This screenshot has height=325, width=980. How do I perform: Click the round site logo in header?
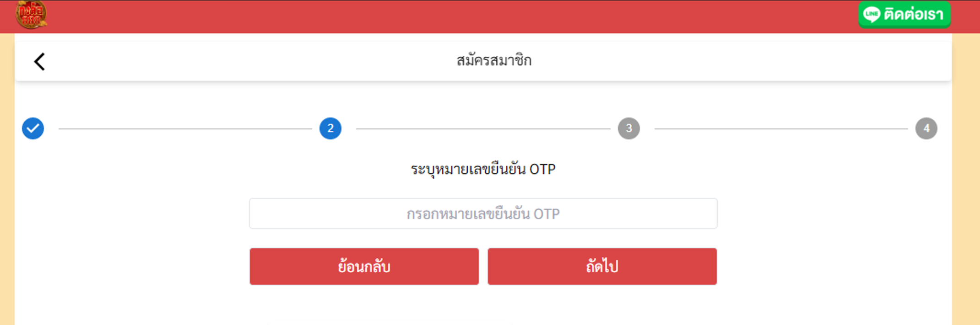pyautogui.click(x=31, y=15)
